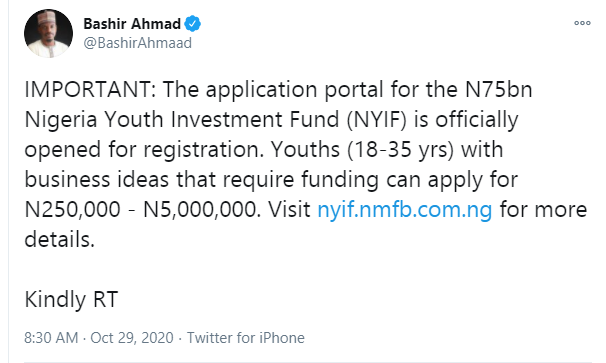
Task: Click the N5,000,000 amount
Action: 200,210
